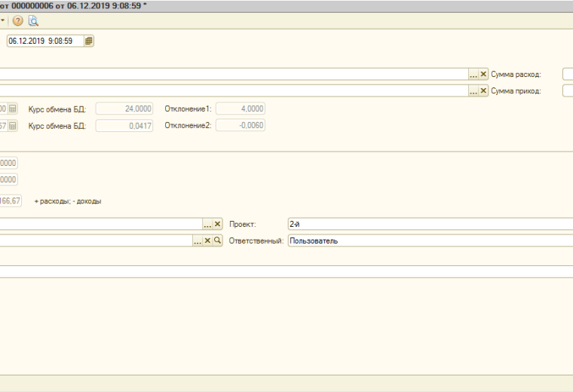
Task: Clear the field next to Сумма приход
Action: tap(483, 91)
